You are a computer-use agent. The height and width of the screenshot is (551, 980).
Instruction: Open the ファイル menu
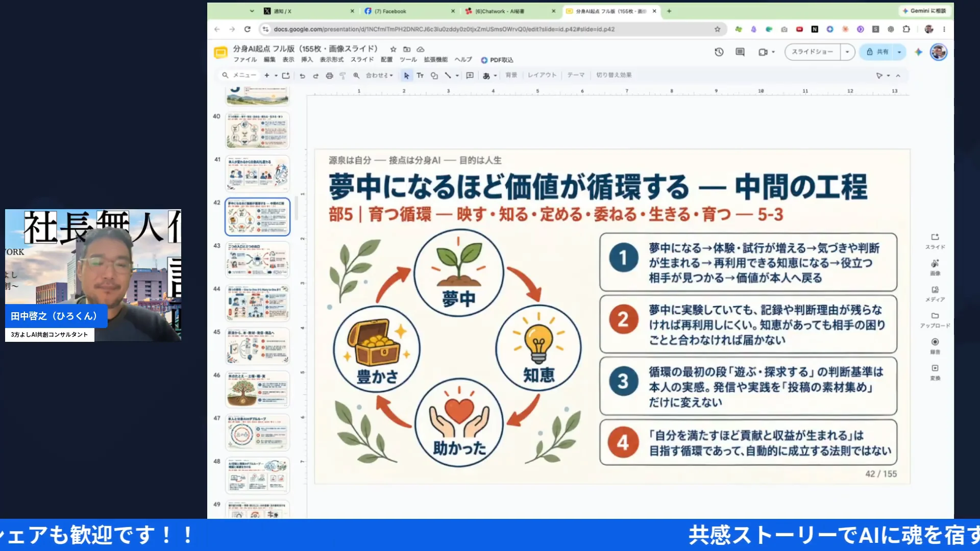point(245,60)
